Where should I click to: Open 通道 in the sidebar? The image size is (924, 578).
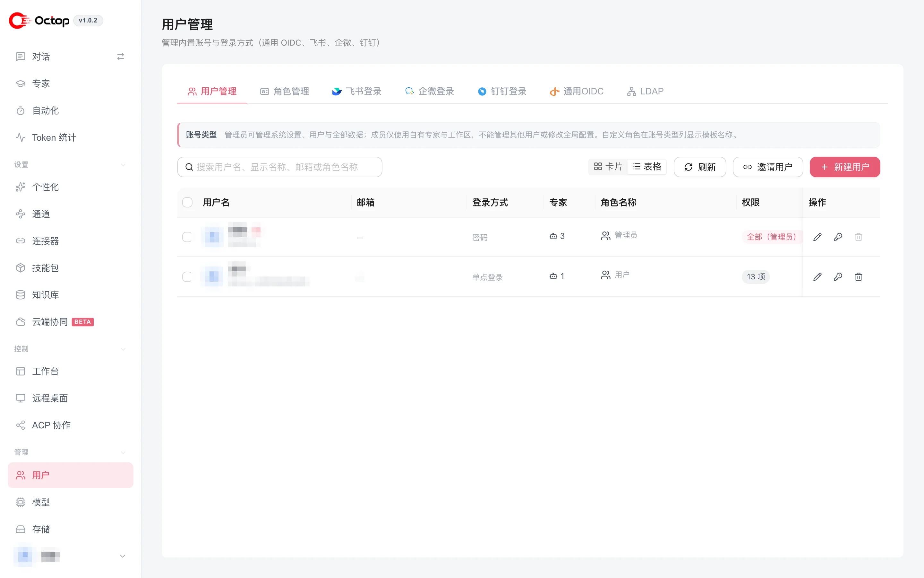[x=71, y=214]
